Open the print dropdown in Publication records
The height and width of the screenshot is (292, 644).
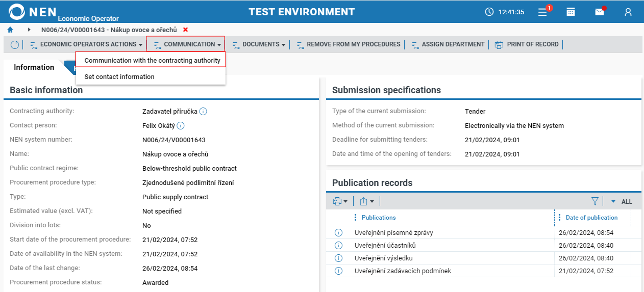pos(340,201)
